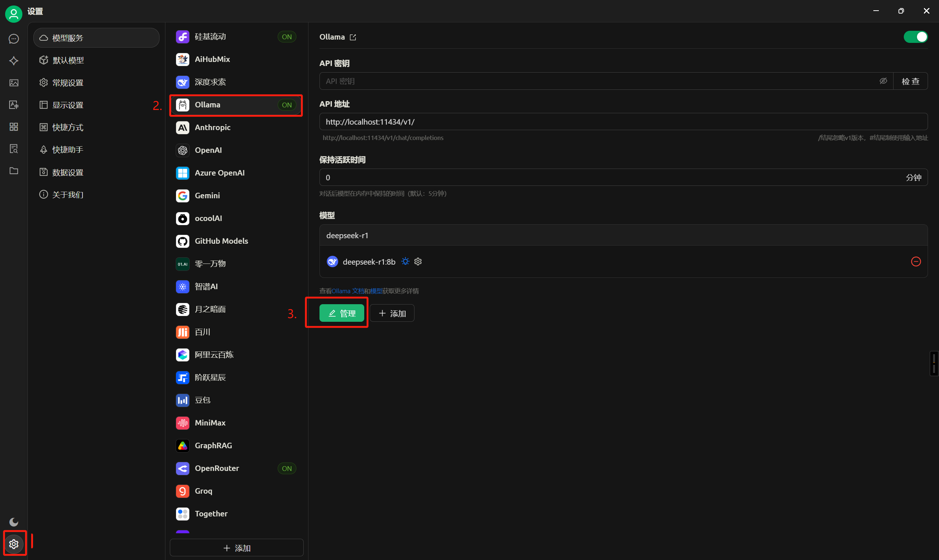
Task: Select the Anthropic provider in list
Action: click(x=213, y=128)
